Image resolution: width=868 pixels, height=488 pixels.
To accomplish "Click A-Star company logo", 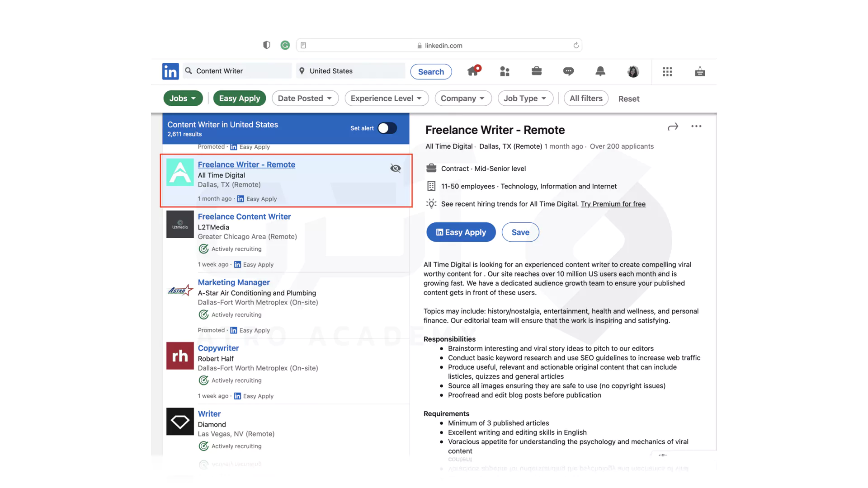I will 180,290.
